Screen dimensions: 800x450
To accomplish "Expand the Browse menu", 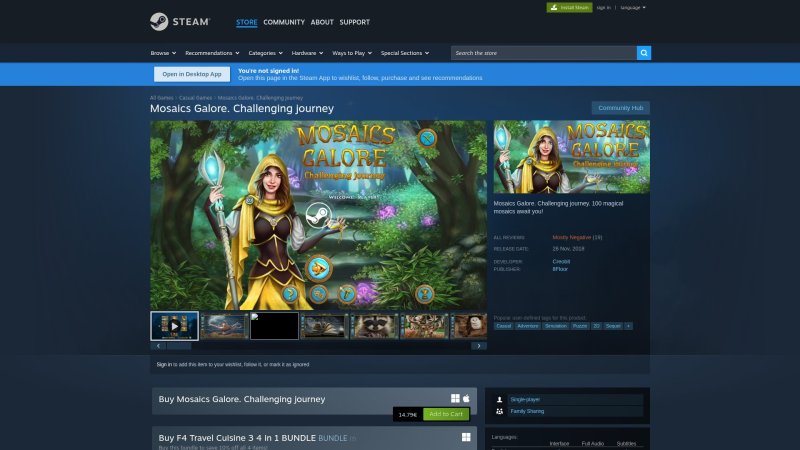I will [x=162, y=53].
